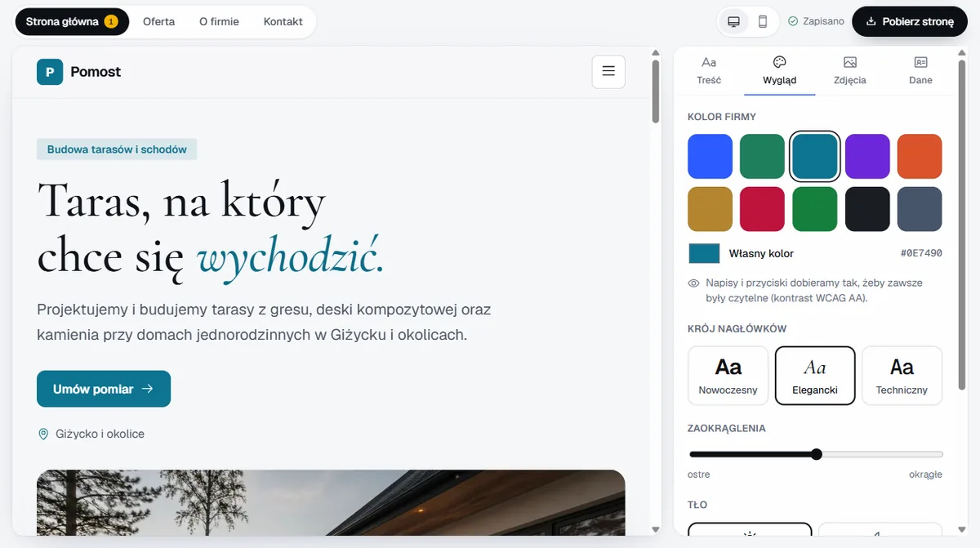Choose the Elegancki heading style
Screen dimensions: 980x548
815,376
